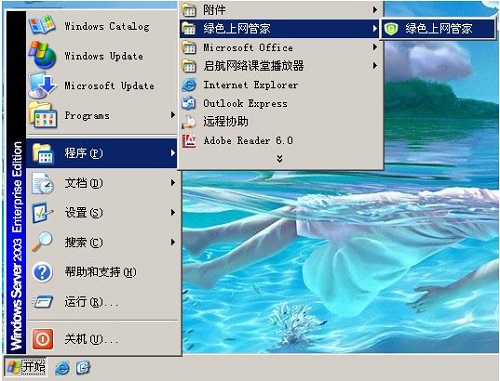The width and height of the screenshot is (500, 381).
Task: Click the 搜索(C) magnifier icon
Action: pos(42,241)
